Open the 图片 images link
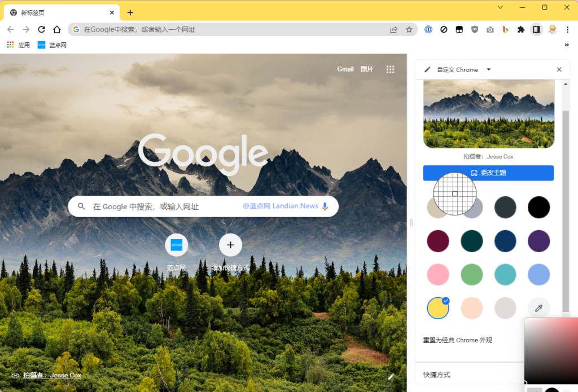Viewport: 578px width, 392px height. pos(367,69)
